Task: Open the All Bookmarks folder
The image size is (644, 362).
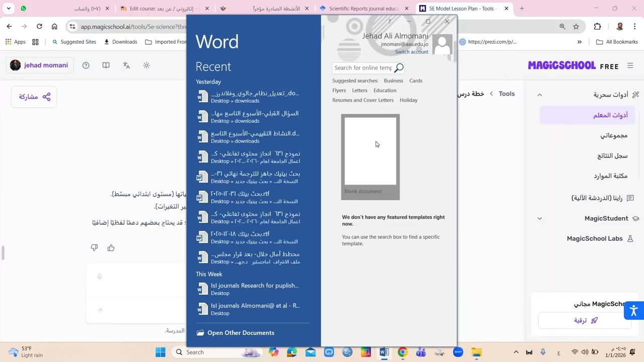Action: click(x=617, y=42)
